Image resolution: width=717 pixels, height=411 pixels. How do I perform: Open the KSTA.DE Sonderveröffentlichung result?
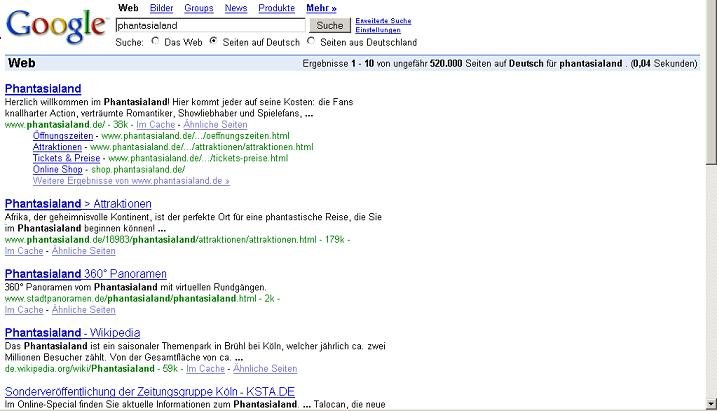point(150,392)
